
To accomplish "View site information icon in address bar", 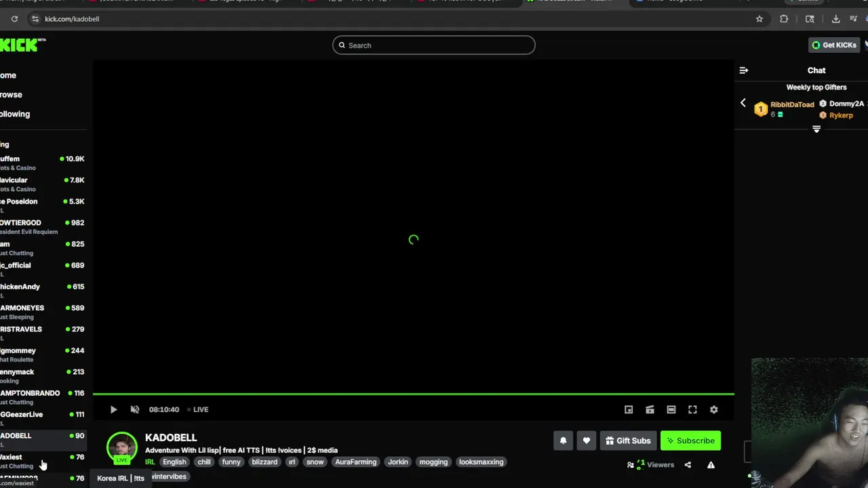I will click(35, 19).
